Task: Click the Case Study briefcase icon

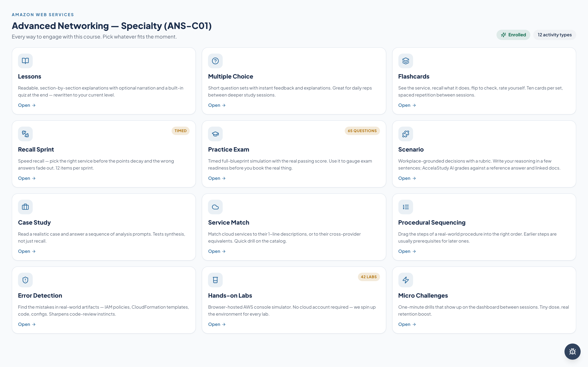Action: (x=25, y=207)
